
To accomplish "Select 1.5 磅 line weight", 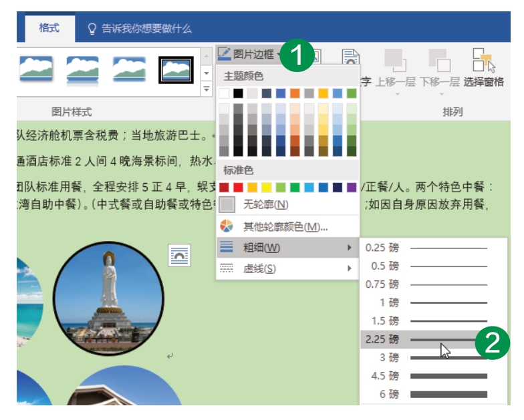I will point(433,321).
